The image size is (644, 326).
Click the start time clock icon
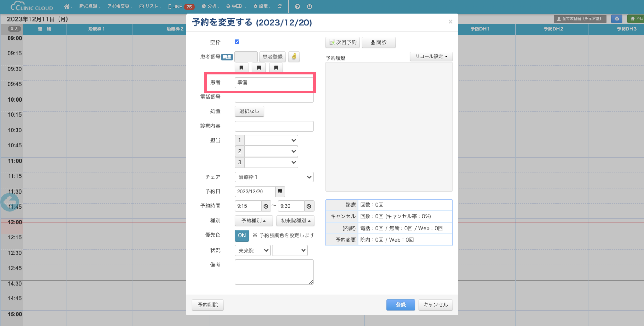[266, 206]
